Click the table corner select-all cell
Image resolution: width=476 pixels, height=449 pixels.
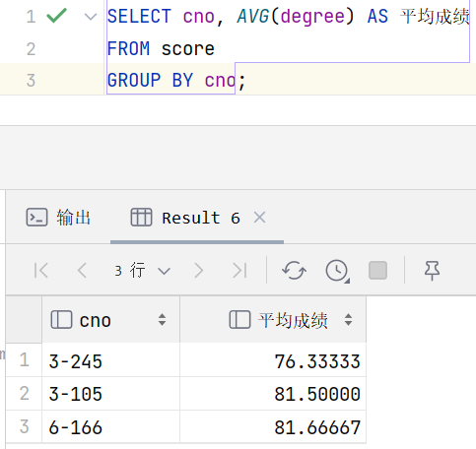tap(24, 320)
